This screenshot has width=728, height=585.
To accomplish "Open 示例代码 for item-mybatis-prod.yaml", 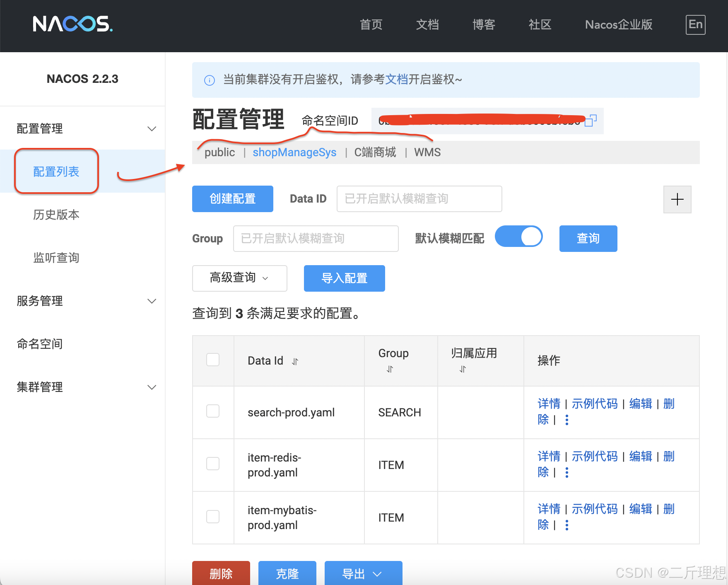I will [595, 509].
